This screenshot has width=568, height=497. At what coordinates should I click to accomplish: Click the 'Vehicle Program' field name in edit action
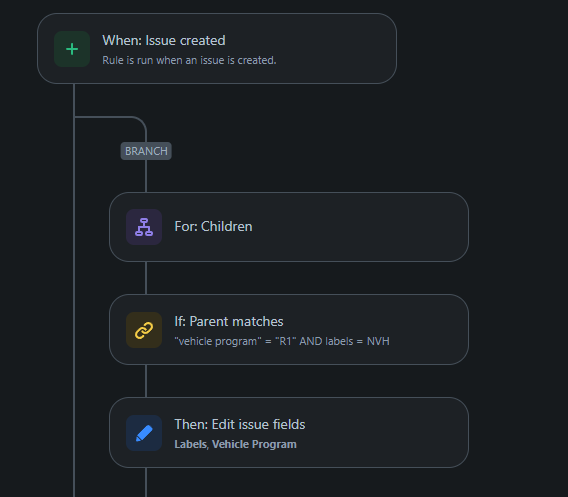pos(254,444)
